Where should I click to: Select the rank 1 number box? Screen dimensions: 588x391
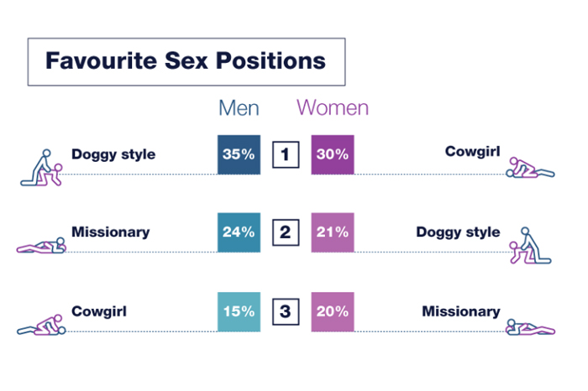pyautogui.click(x=286, y=154)
